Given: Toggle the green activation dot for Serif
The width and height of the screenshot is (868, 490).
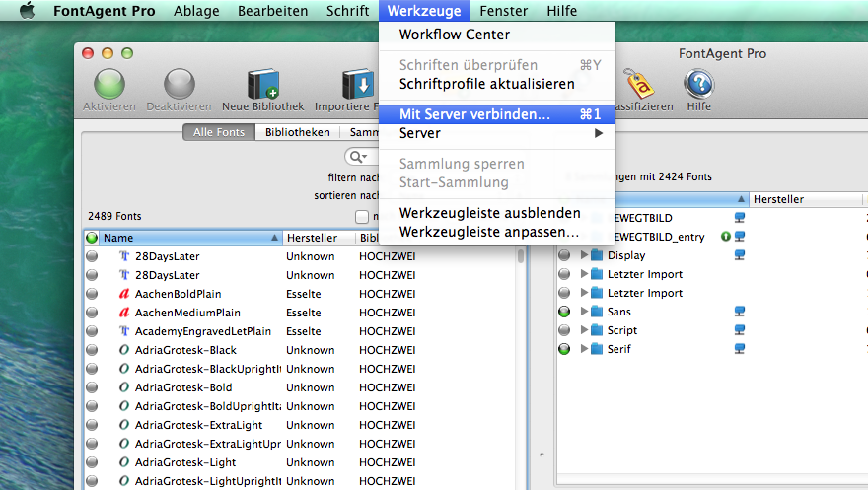Looking at the screenshot, I should 564,349.
